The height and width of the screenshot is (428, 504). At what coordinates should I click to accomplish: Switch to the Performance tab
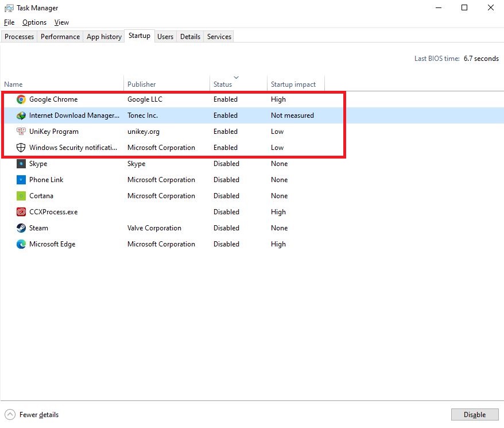tap(60, 37)
